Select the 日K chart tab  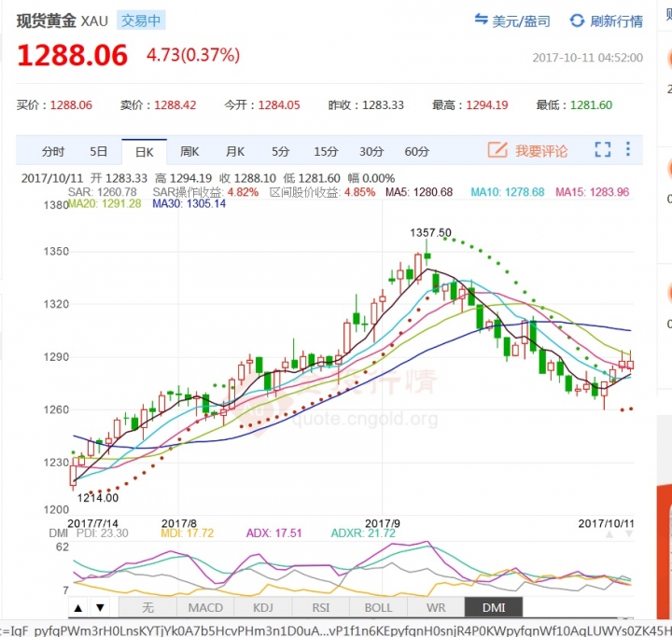144,152
